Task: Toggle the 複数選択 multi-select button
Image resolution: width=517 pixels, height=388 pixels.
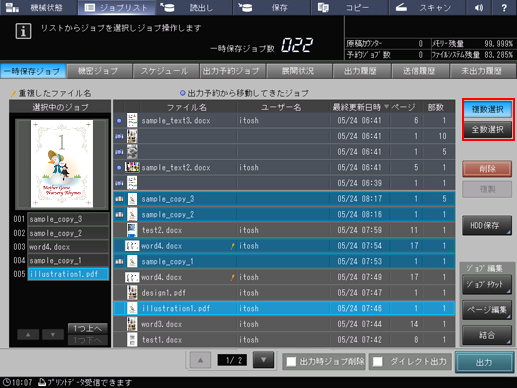Action: (x=487, y=109)
